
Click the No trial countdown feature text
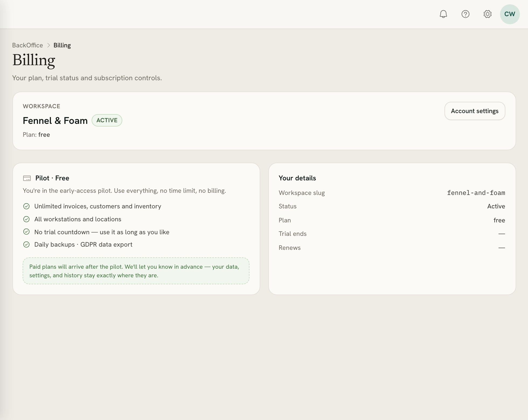102,232
